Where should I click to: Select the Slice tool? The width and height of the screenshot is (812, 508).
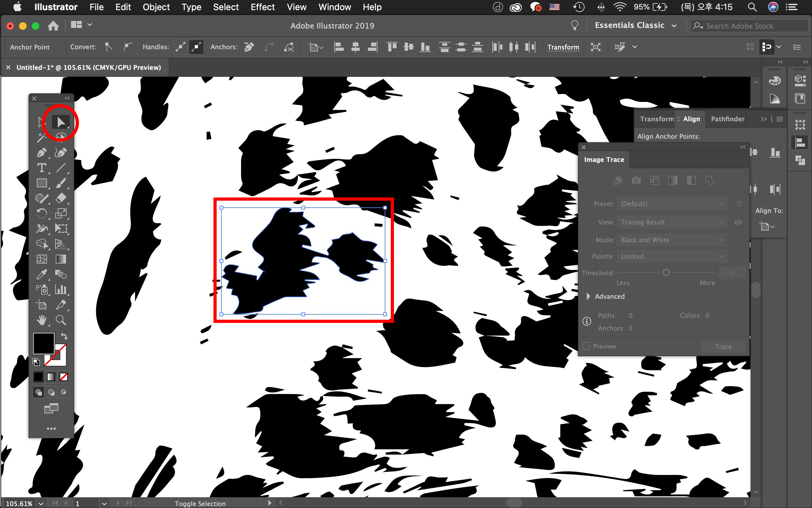(x=61, y=305)
